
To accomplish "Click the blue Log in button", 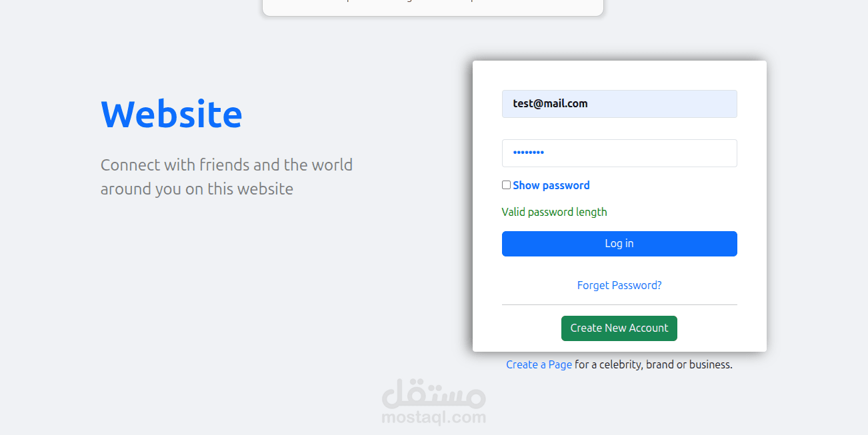I will click(x=619, y=244).
